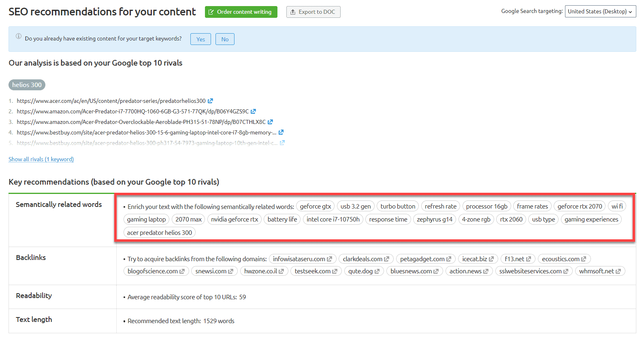Click the gaming experiences keyword chip
Viewport: 644px width, 345px height.
591,219
